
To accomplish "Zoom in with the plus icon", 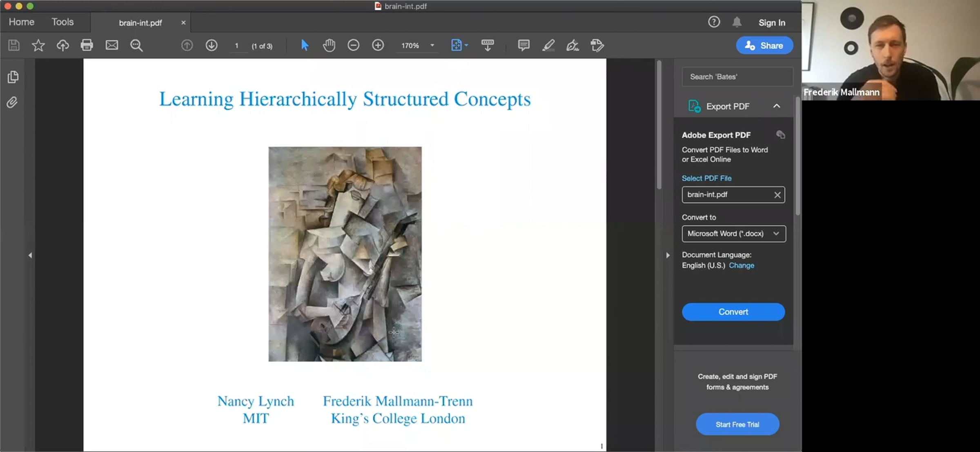I will (x=378, y=45).
